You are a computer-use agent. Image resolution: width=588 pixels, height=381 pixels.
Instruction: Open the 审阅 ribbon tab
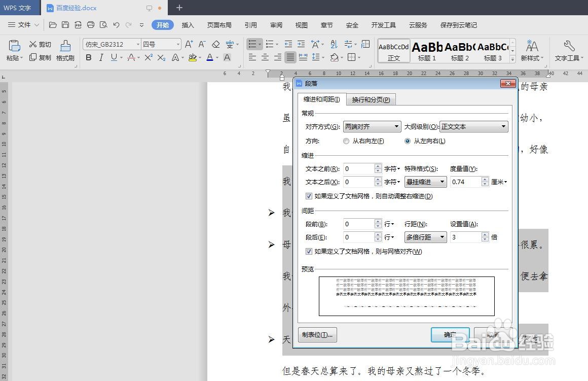click(276, 25)
